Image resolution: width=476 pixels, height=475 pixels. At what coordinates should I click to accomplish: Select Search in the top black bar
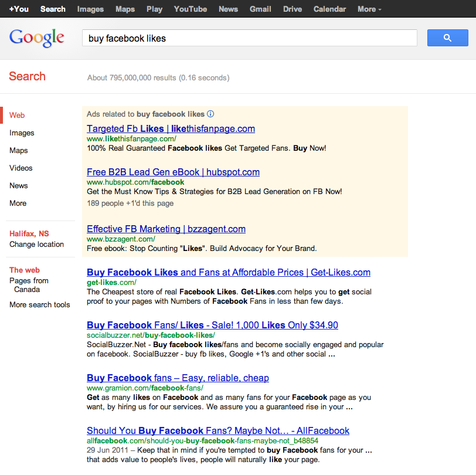53,9
